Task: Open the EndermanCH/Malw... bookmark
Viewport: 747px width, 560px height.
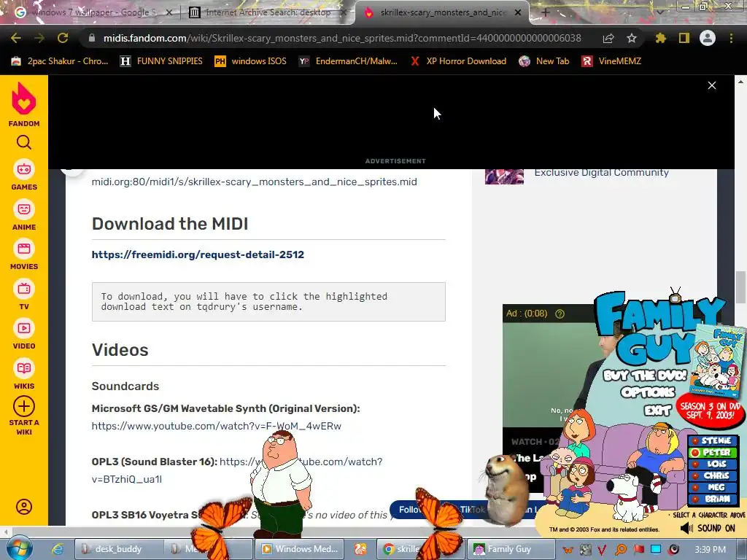Action: (348, 61)
